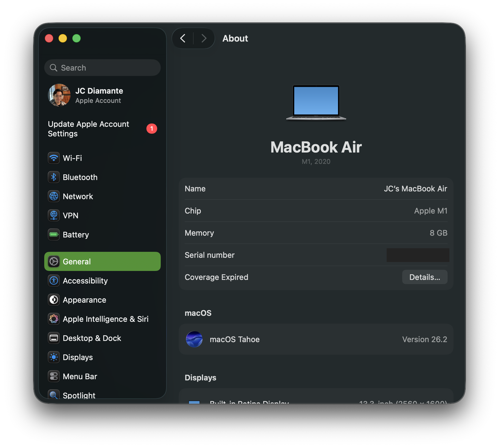Click the VPN icon in sidebar
The width and height of the screenshot is (499, 448).
pyautogui.click(x=54, y=215)
